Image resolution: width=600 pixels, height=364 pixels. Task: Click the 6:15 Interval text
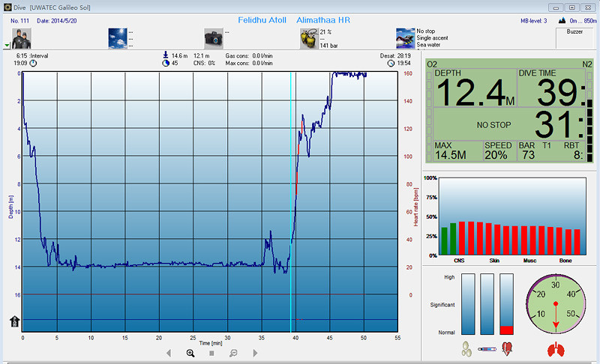coord(32,55)
